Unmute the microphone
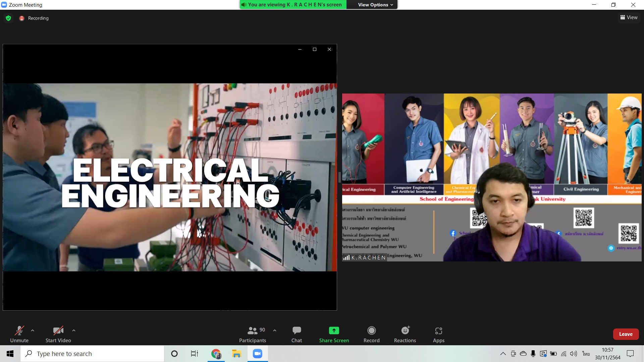Screen dimensions: 644x362 pos(19,334)
